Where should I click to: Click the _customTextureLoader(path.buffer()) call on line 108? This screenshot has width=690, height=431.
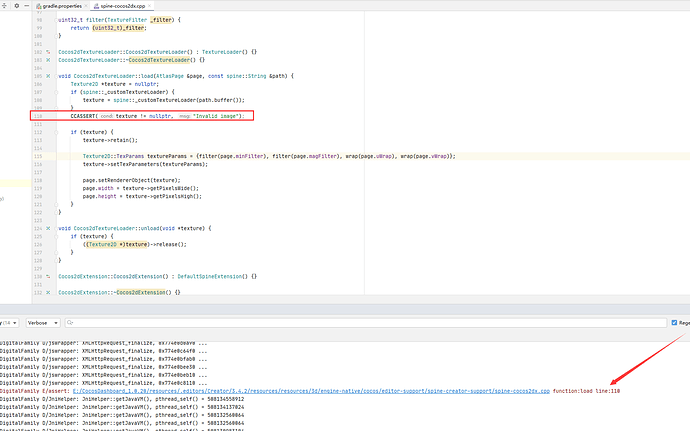tap(190, 100)
